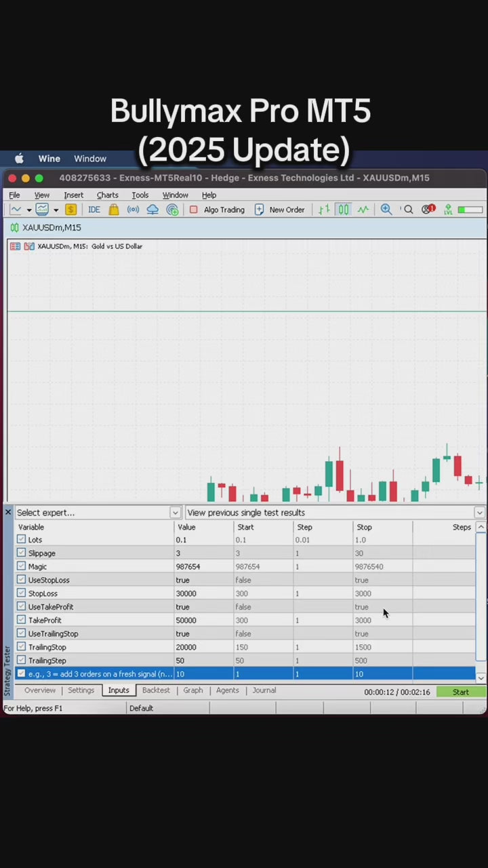Click the Strategy Tester inputs vertical scrollbar

(481, 597)
